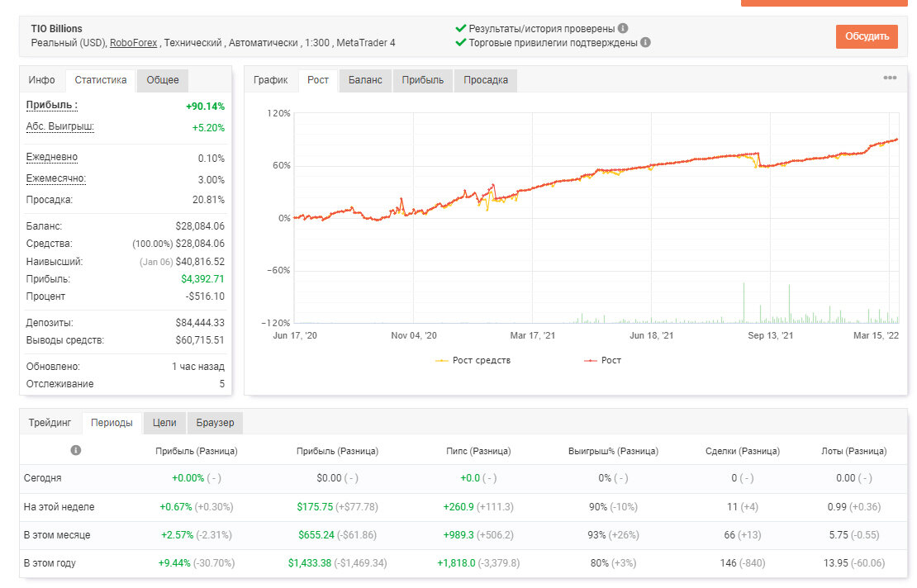Screen dimensions: 917x588
Task: Click the $4,392.71 profit value
Action: (202, 279)
